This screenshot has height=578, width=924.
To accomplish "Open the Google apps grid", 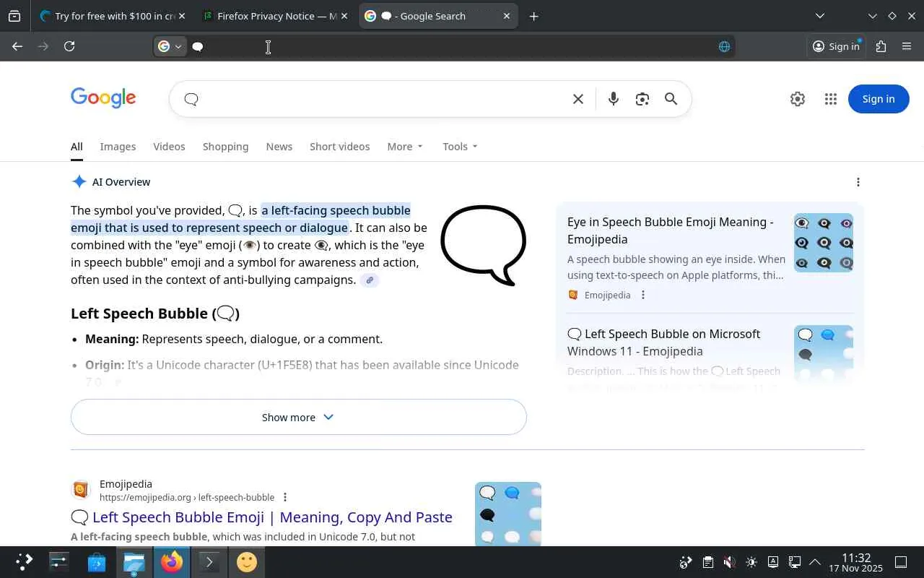I will [x=830, y=99].
